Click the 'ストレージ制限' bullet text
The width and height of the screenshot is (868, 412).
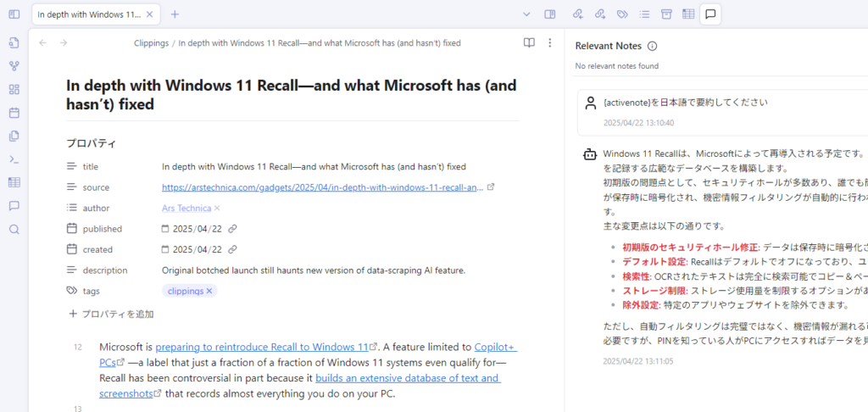point(655,290)
